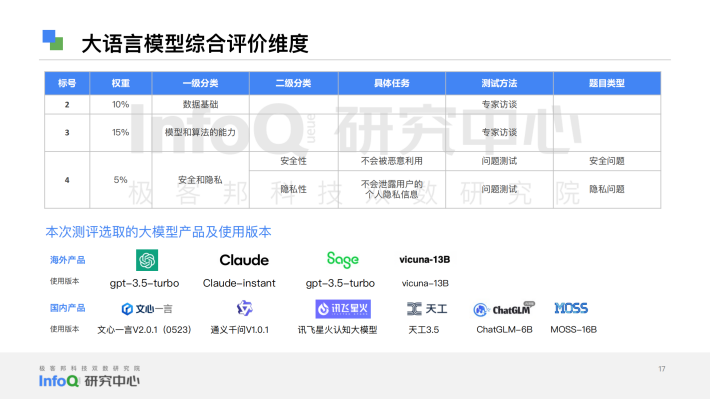
Task: Click the InfoQ 研究中心 footer logo
Action: [89, 377]
